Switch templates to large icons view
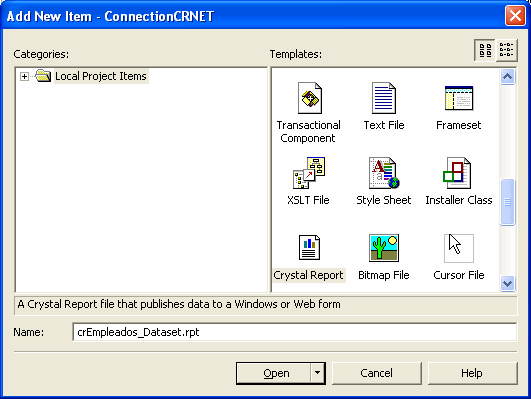 [485, 50]
